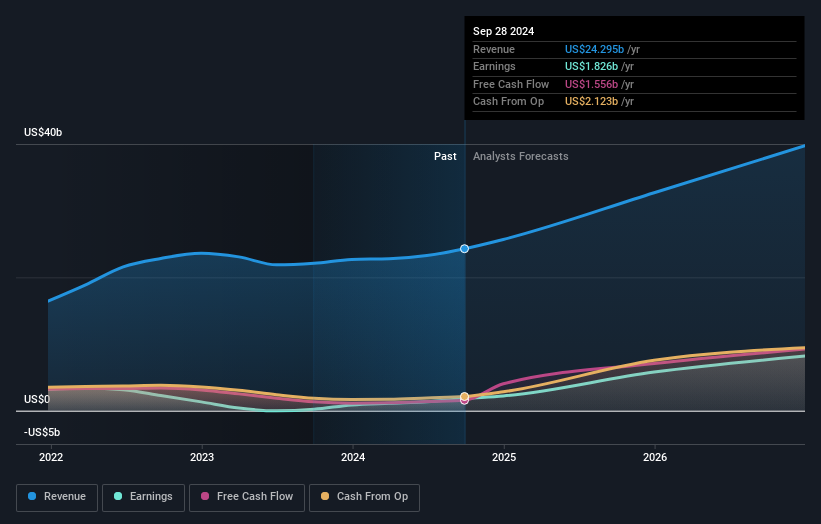Click the Earnings row label in tooltip
This screenshot has width=821, height=524.
click(x=494, y=66)
